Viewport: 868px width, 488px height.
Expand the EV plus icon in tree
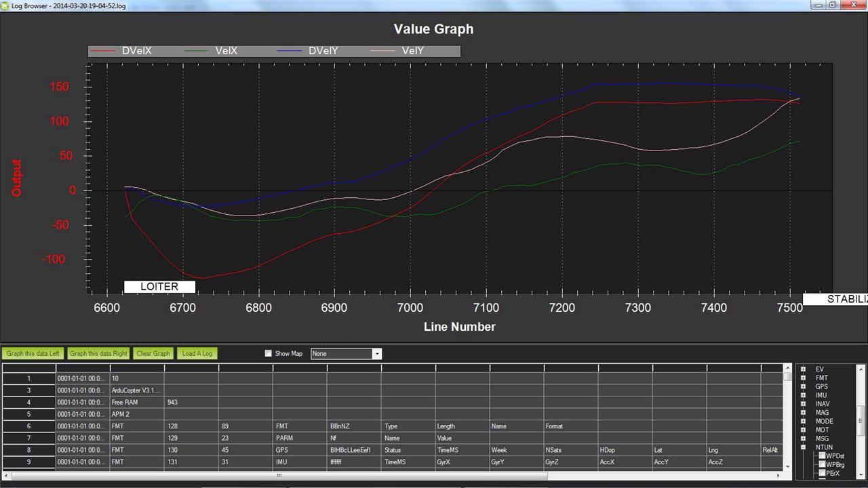(x=804, y=369)
